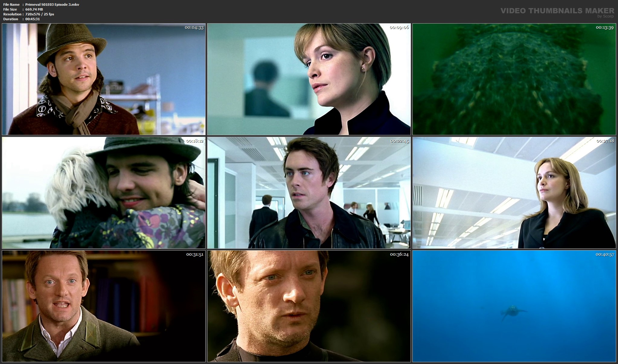This screenshot has width=618, height=364.
Task: Click the blue ocean turtle thumbnail
Action: point(514,306)
